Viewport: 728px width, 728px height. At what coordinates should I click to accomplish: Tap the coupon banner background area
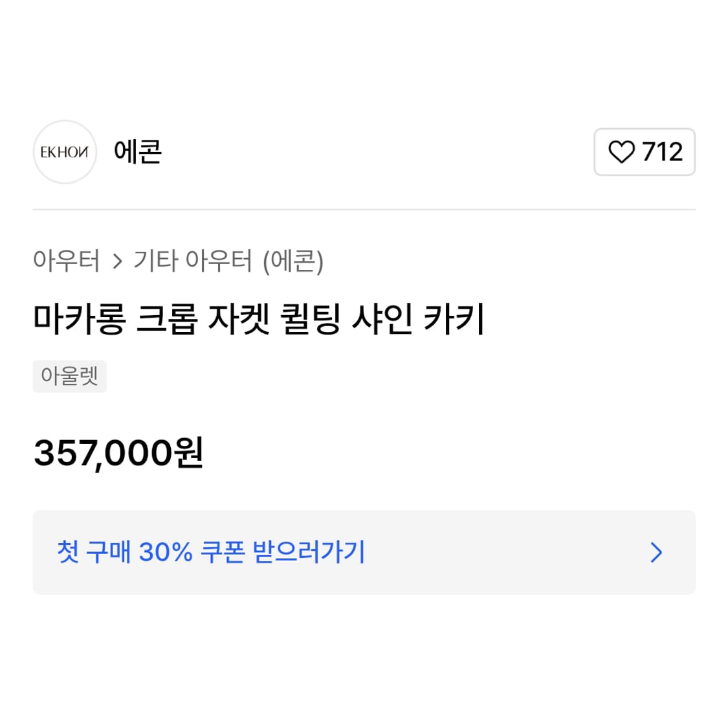tap(453, 553)
